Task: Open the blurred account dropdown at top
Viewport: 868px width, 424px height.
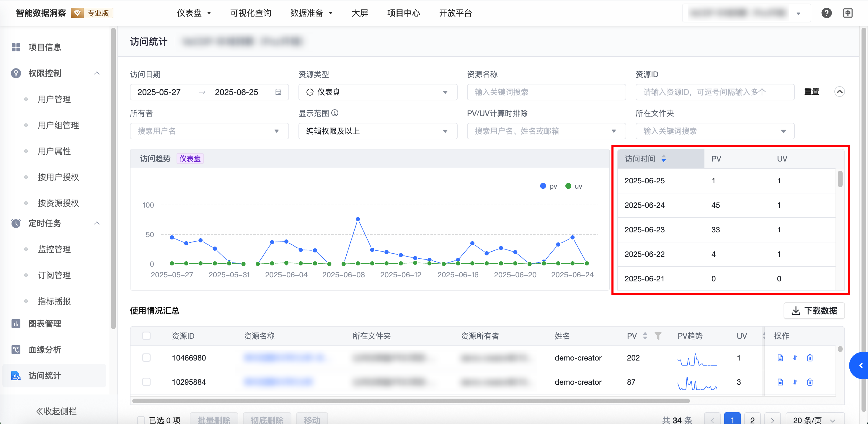Action: [x=746, y=13]
